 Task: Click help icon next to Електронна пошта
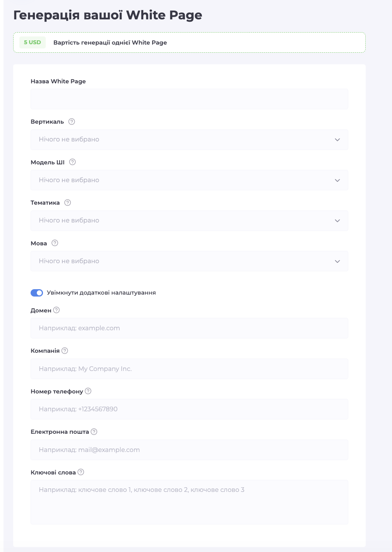coord(94,432)
